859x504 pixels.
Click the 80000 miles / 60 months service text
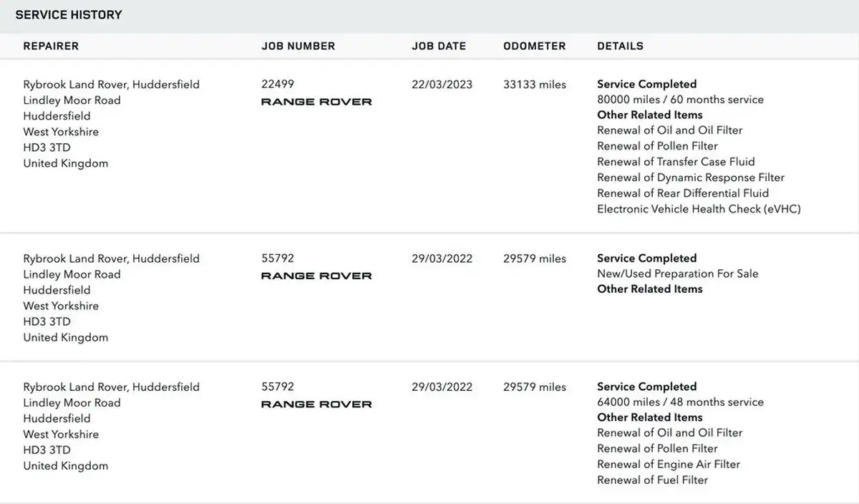coord(681,100)
